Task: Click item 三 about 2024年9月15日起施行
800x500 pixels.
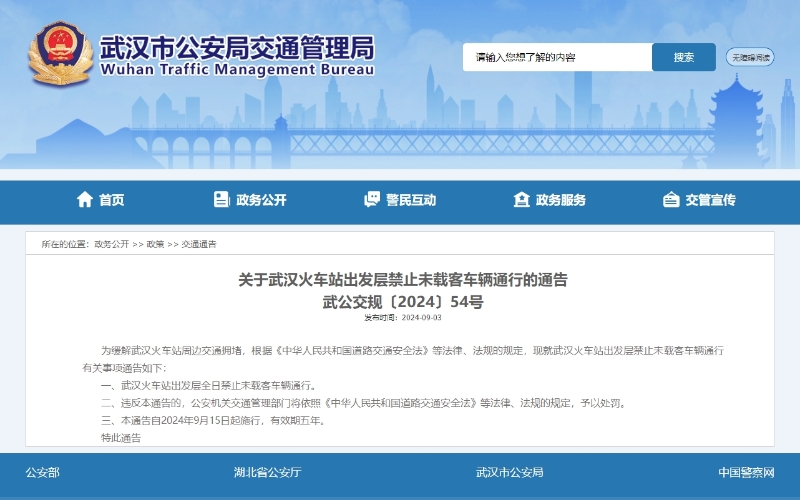Action: click(x=214, y=420)
